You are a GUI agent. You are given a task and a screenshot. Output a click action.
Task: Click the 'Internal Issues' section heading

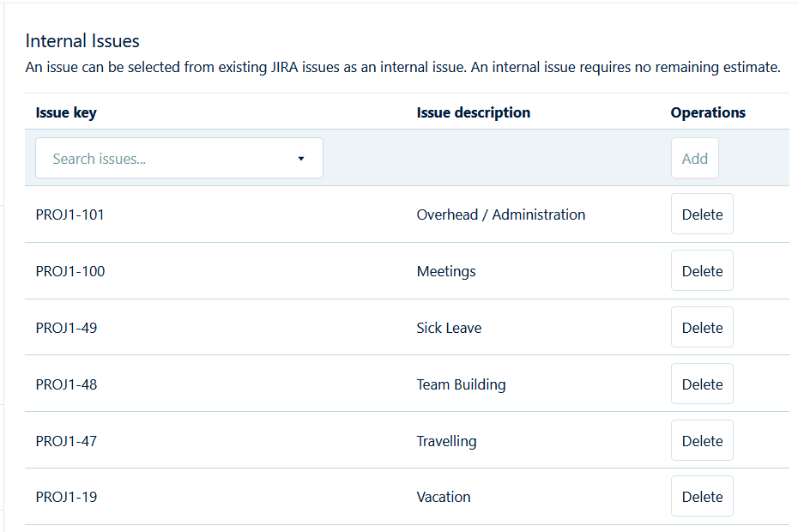(82, 40)
